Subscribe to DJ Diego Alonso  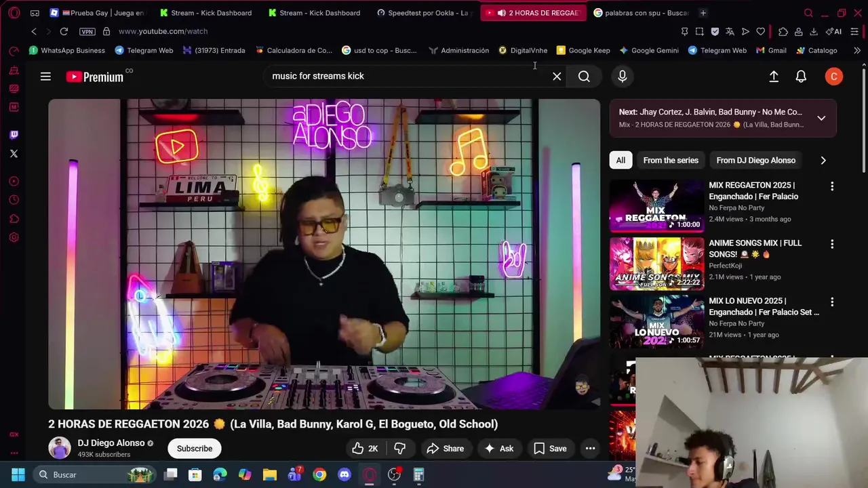(x=195, y=449)
